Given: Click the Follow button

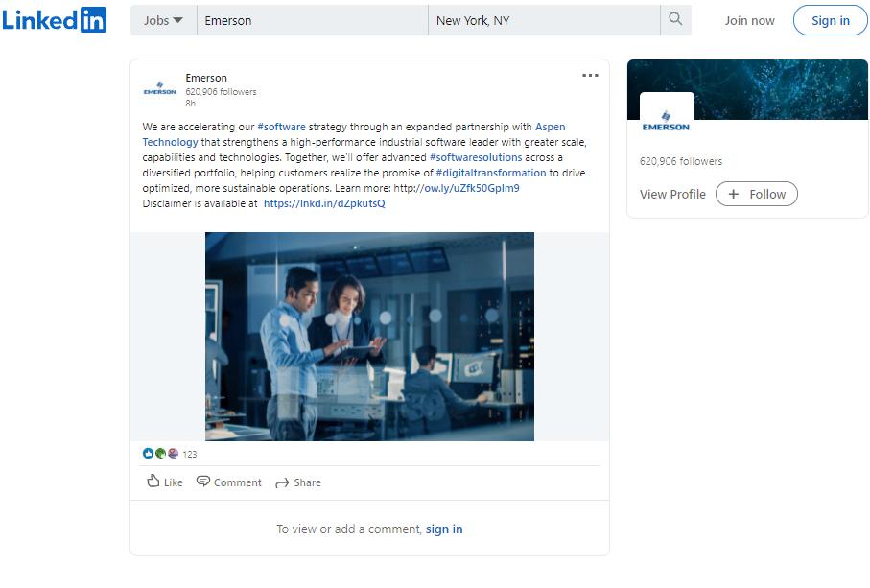Looking at the screenshot, I should coord(756,194).
